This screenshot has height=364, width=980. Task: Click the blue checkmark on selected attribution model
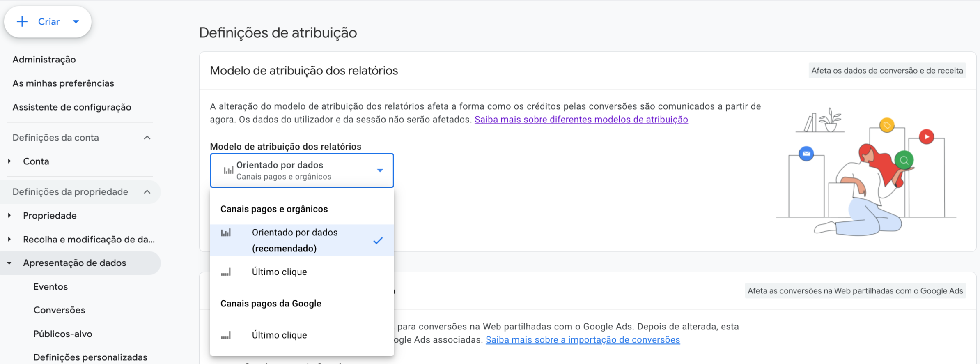click(x=378, y=240)
